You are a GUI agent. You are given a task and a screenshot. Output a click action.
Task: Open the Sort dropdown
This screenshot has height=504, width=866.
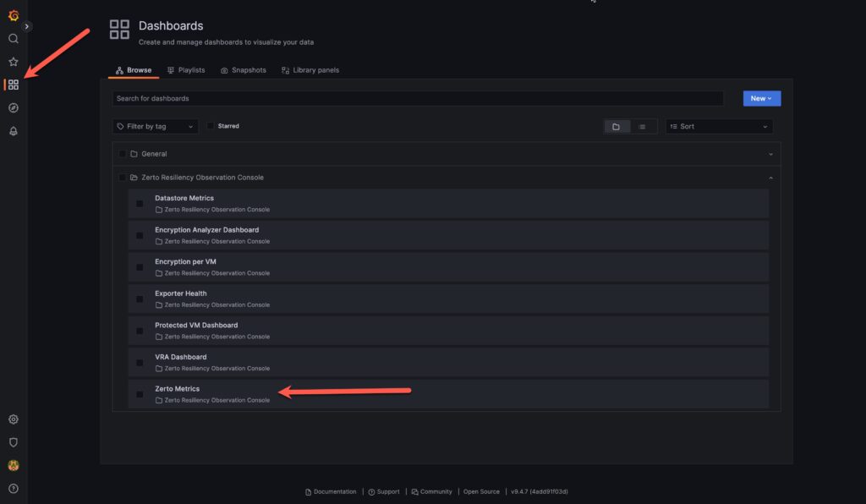719,126
